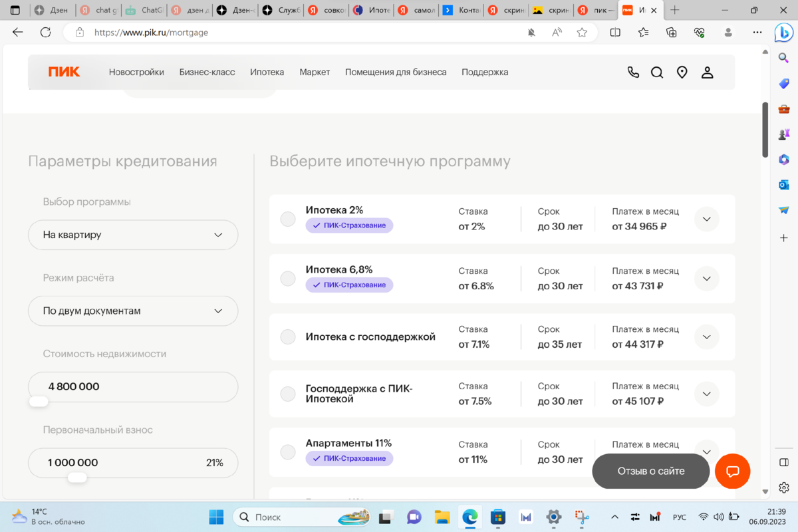This screenshot has width=798, height=532.
Task: Switch keyboard language РУС indicator
Action: (x=680, y=517)
